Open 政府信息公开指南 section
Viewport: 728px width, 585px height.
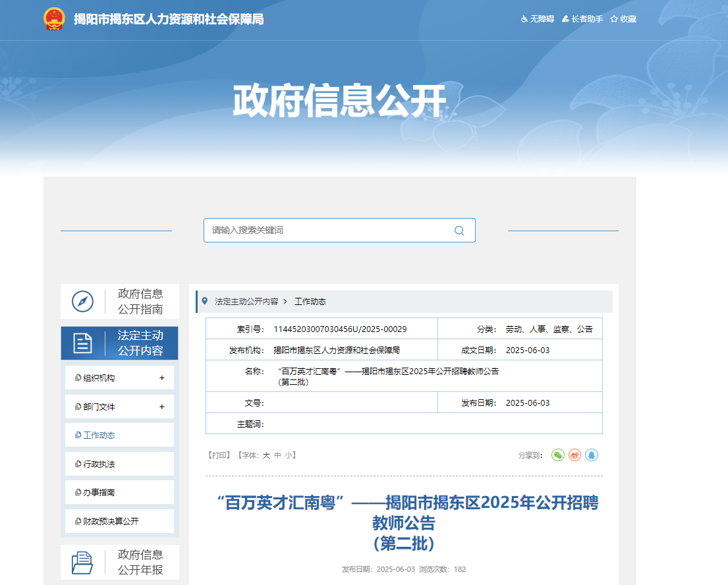pyautogui.click(x=120, y=301)
